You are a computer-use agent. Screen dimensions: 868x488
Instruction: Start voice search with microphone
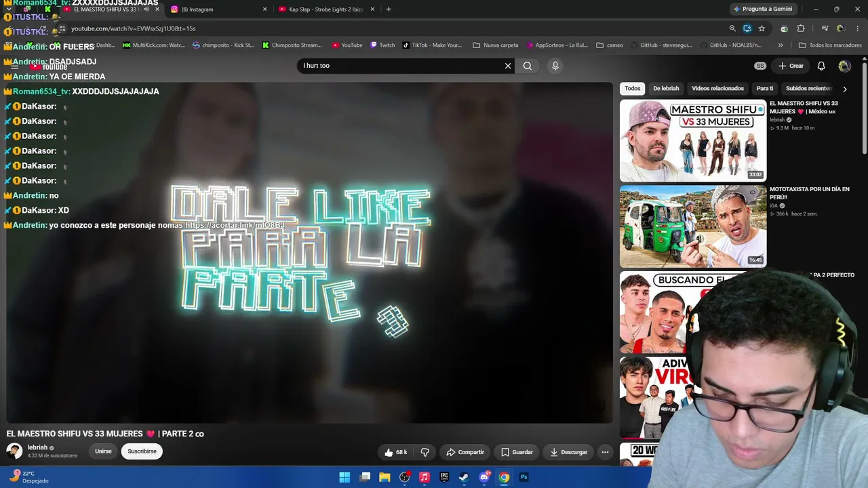tap(555, 66)
